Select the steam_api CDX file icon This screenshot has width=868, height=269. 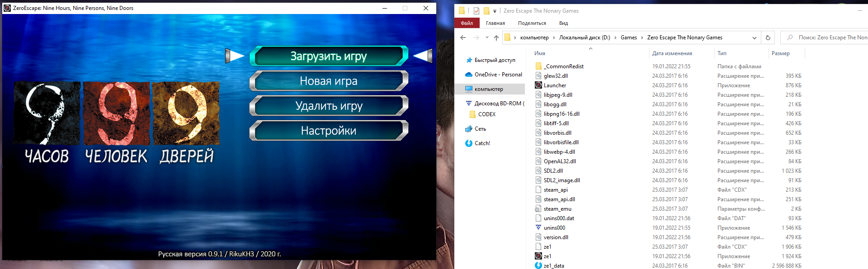[x=538, y=190]
